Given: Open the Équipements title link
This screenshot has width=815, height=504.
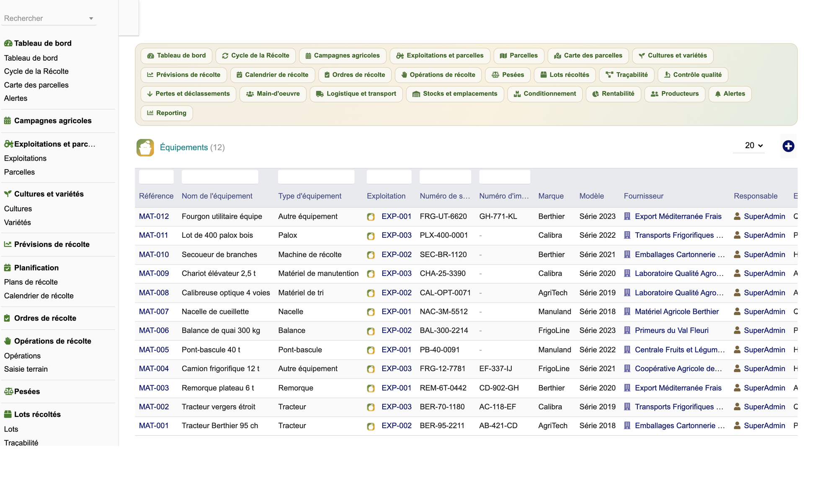Looking at the screenshot, I should coord(184,147).
